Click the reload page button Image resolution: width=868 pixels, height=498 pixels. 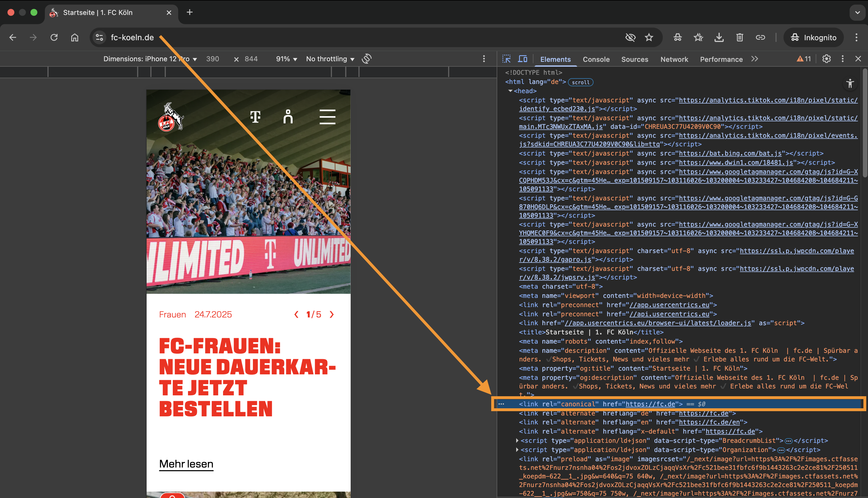coord(54,37)
